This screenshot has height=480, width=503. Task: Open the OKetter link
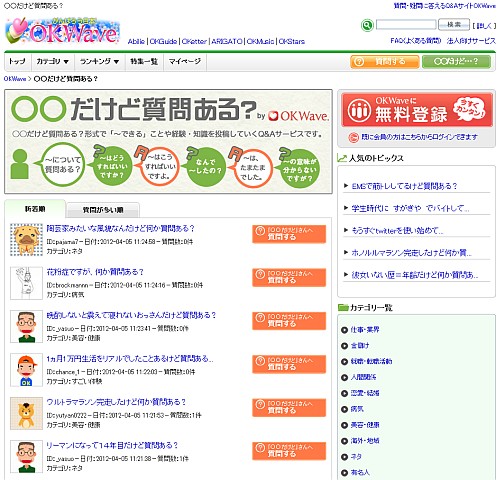194,42
